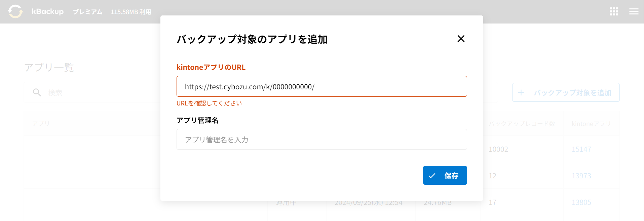
Task: Dismiss the dialog with the X icon
Action: tap(461, 39)
